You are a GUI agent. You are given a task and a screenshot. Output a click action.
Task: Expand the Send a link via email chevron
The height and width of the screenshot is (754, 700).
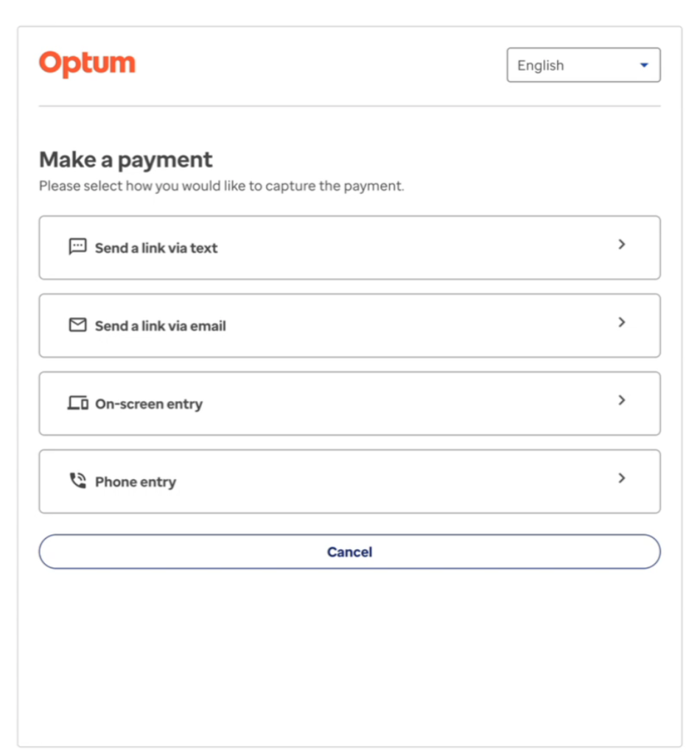(x=622, y=322)
